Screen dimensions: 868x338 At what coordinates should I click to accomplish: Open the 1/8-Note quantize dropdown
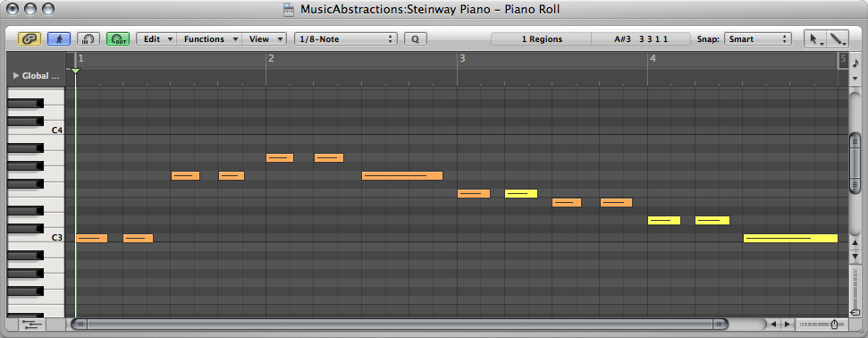(345, 39)
